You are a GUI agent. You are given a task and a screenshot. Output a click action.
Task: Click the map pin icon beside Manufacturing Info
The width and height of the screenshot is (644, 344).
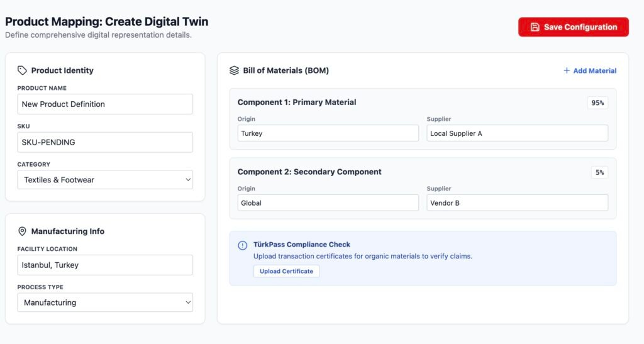[22, 231]
